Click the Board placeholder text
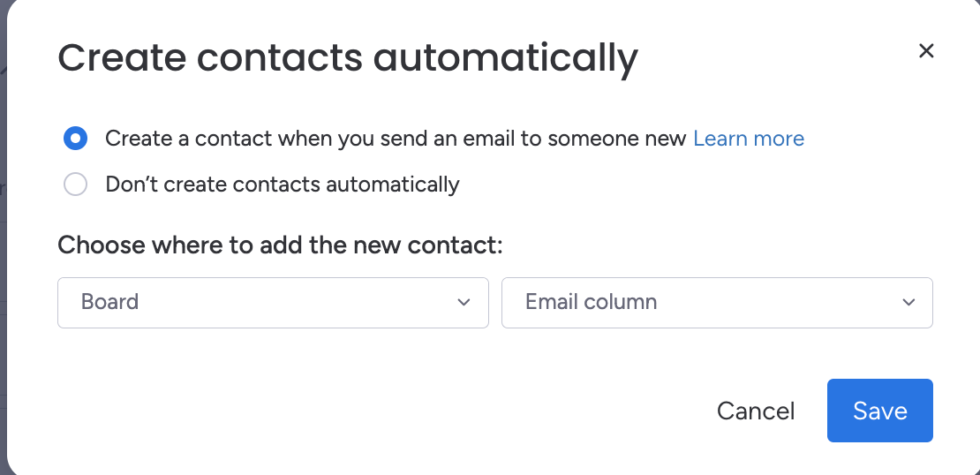980x475 pixels. click(110, 302)
